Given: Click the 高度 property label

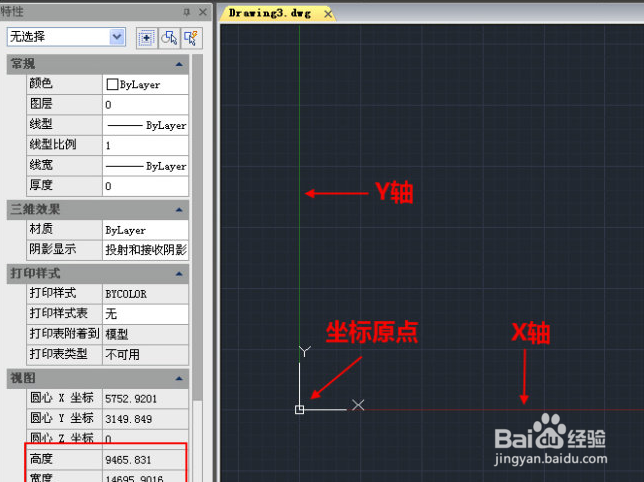Looking at the screenshot, I should (x=41, y=459).
